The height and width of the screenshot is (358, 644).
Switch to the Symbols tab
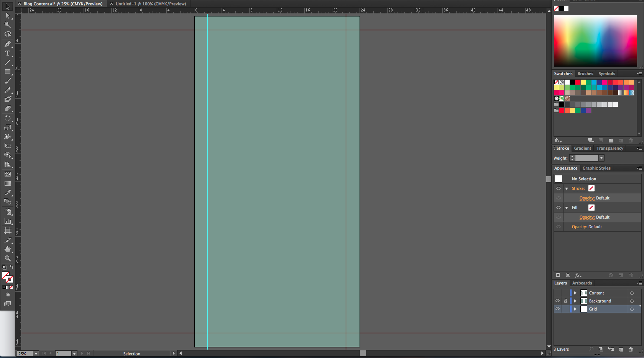pyautogui.click(x=607, y=74)
